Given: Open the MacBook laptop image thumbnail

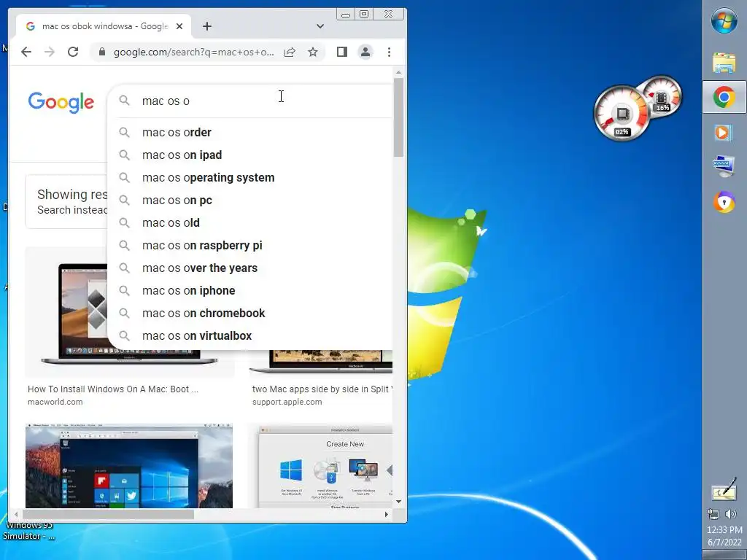Looking at the screenshot, I should 66,312.
